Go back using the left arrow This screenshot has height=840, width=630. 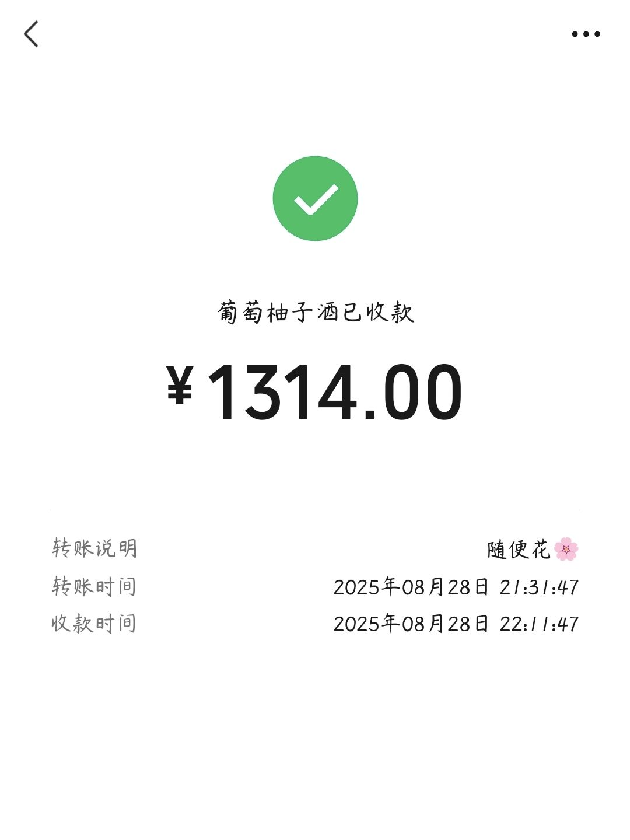click(x=32, y=34)
